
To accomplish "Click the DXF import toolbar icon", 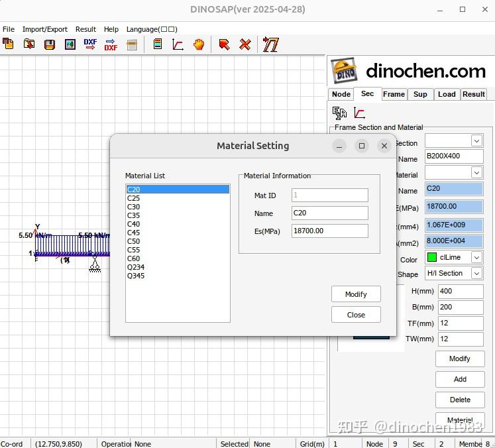I will (90, 44).
